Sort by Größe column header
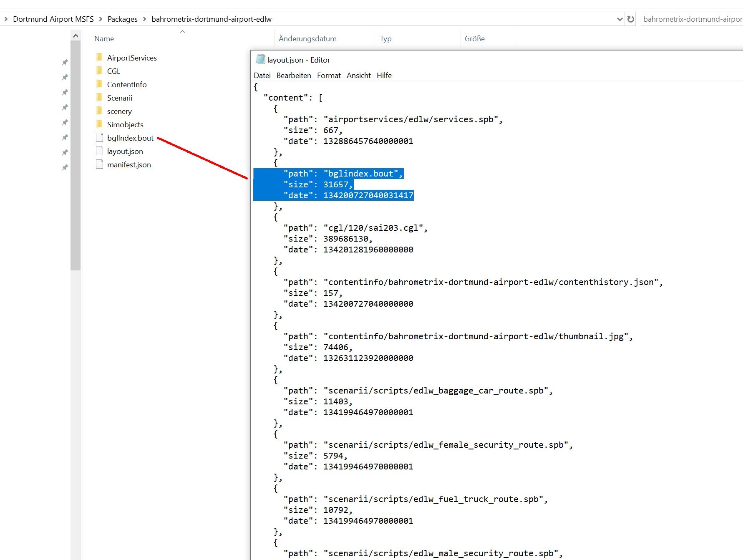743x560 pixels. [x=475, y=39]
